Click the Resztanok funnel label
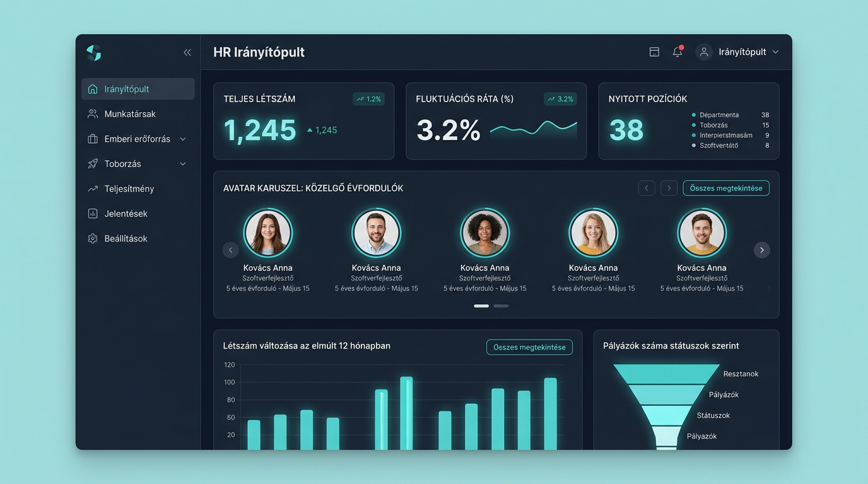The height and width of the screenshot is (484, 868). click(x=741, y=374)
